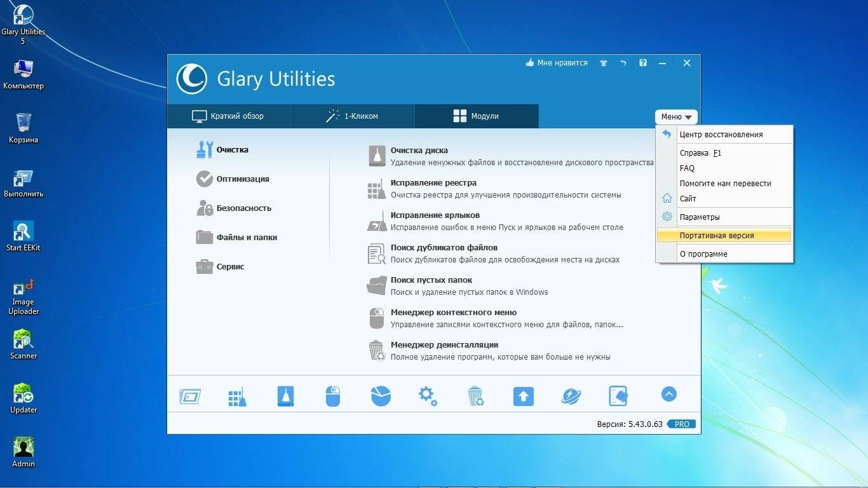Select Портативная версия menu entry

pos(725,236)
